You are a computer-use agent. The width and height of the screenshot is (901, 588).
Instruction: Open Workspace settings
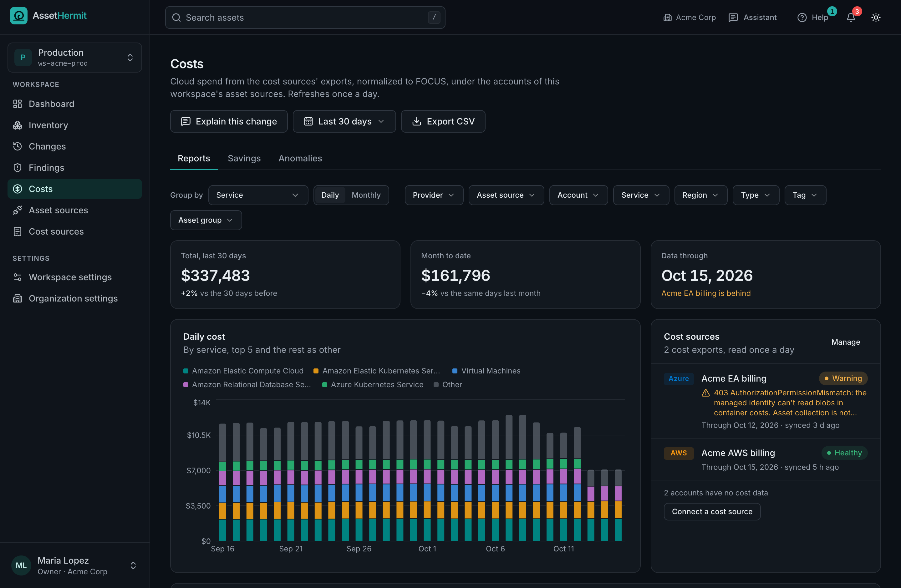pyautogui.click(x=75, y=277)
